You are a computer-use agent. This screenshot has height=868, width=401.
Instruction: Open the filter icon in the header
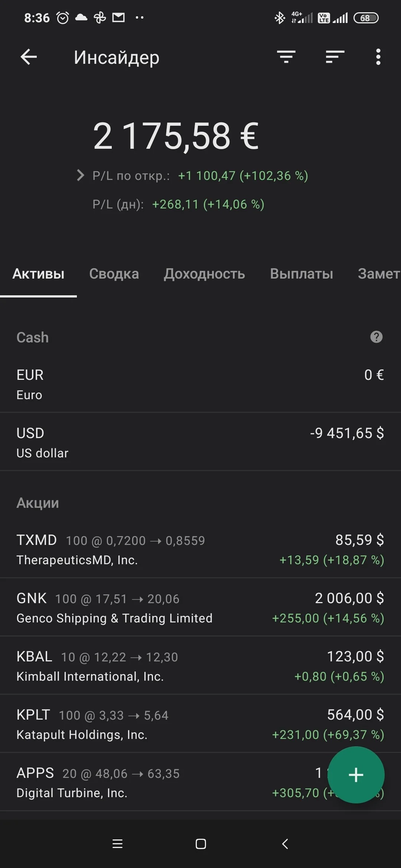tap(286, 57)
